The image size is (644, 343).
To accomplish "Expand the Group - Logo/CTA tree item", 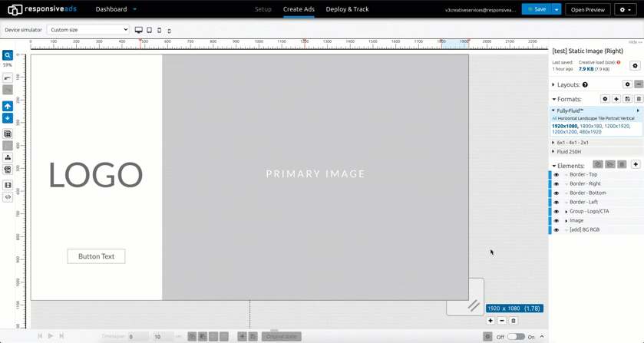I will pos(566,212).
